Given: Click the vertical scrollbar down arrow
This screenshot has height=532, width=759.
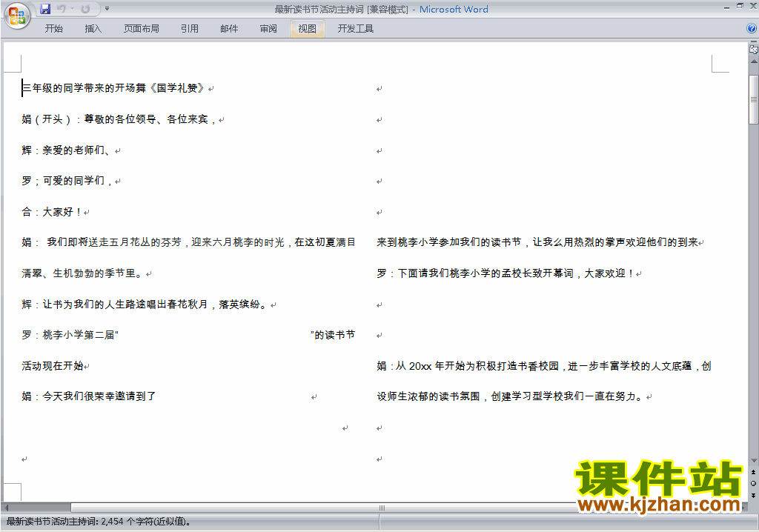Looking at the screenshot, I should pos(754,461).
